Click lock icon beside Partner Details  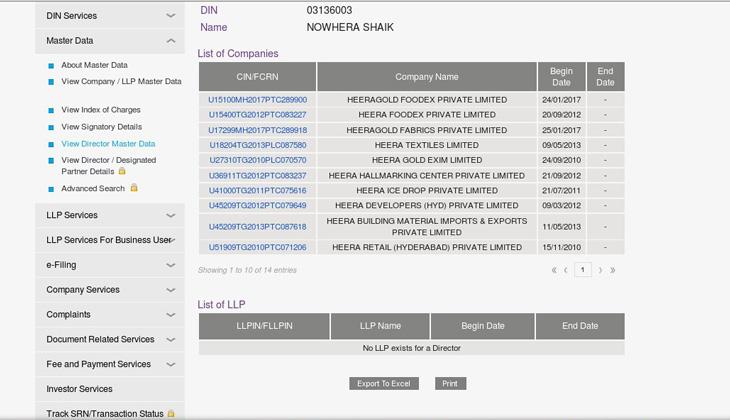[122, 171]
